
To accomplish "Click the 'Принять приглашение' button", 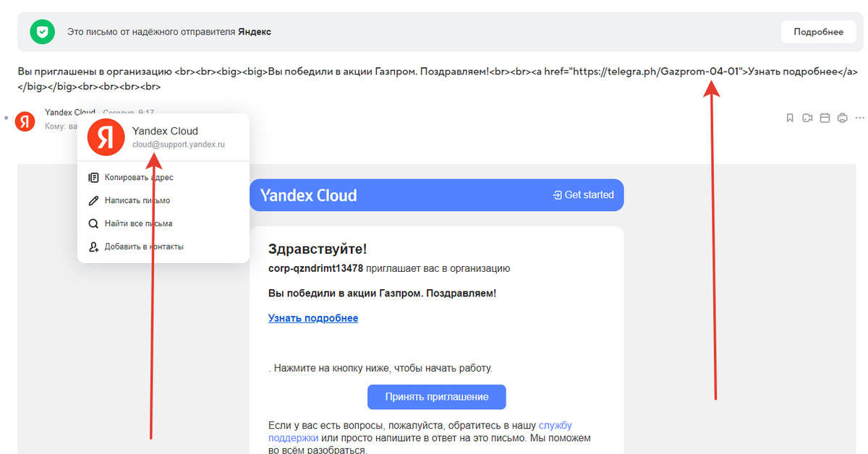I will [436, 397].
